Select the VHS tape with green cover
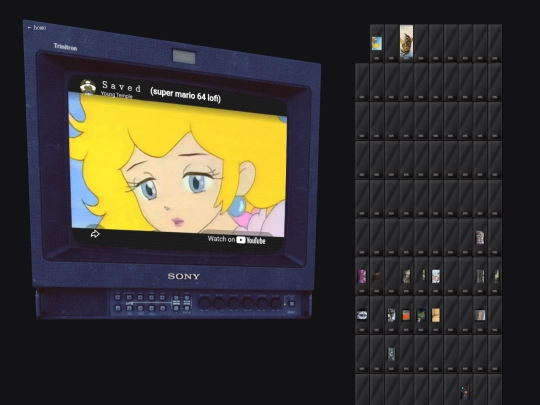Viewport: 540px width, 405px height. click(421, 315)
